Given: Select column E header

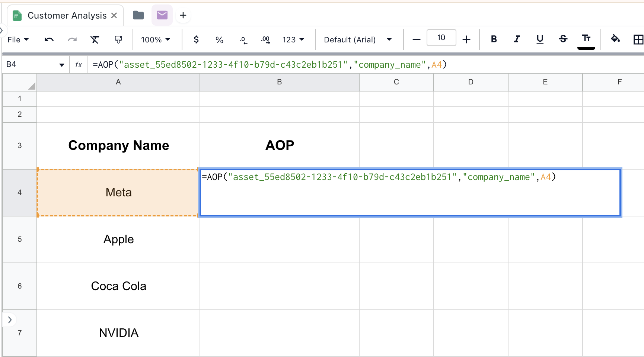Looking at the screenshot, I should click(545, 82).
